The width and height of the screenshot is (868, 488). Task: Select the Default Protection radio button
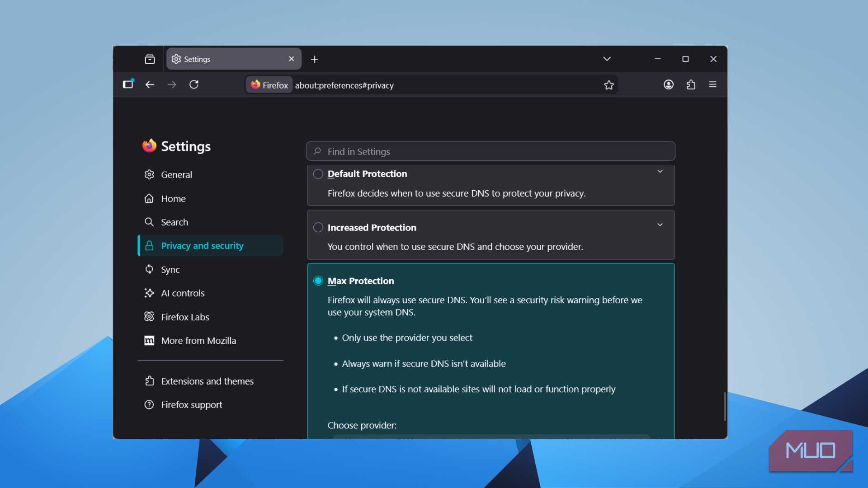pyautogui.click(x=318, y=174)
